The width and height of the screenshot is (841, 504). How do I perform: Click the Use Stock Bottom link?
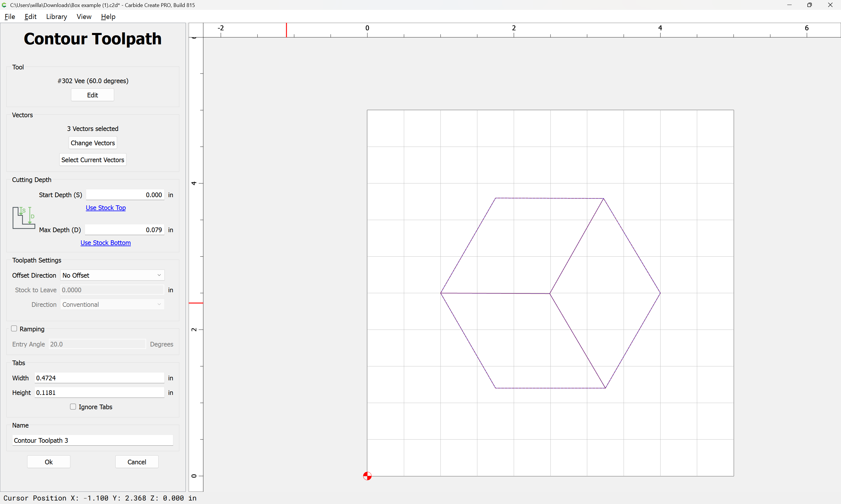click(x=106, y=242)
